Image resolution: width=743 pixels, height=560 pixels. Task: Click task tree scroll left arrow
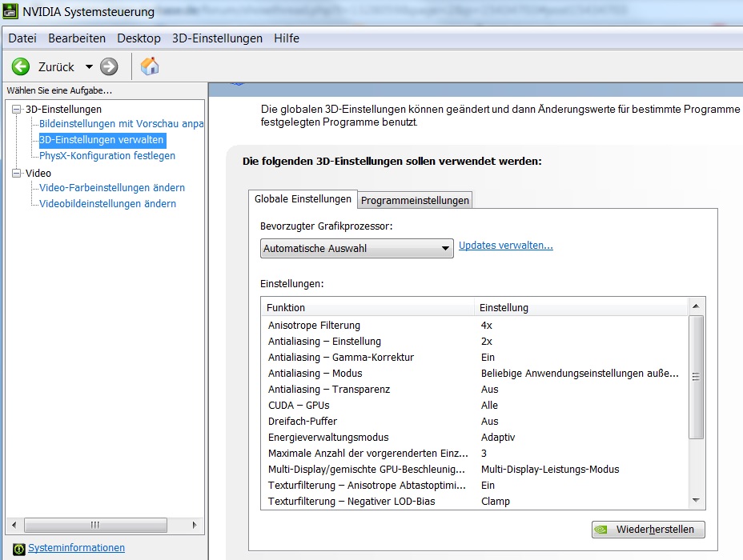point(14,525)
